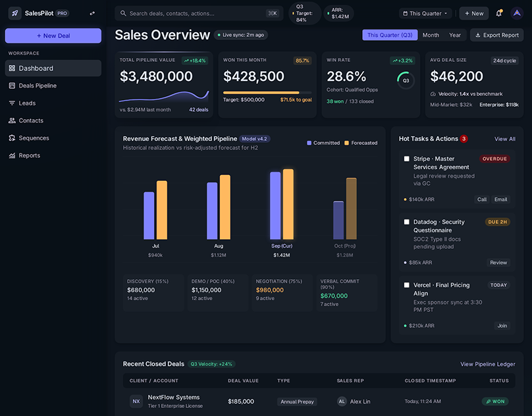Click the Reports chart icon

point(12,155)
